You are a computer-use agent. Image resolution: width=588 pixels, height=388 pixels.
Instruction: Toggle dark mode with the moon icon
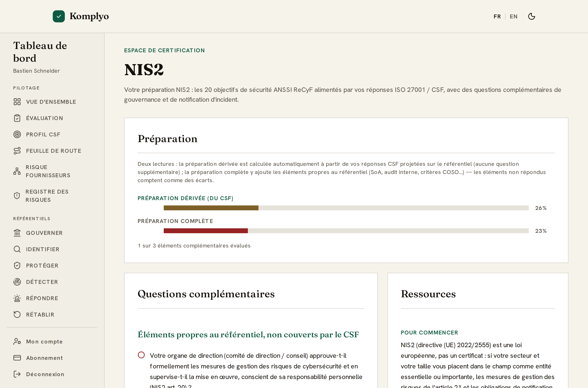532,16
